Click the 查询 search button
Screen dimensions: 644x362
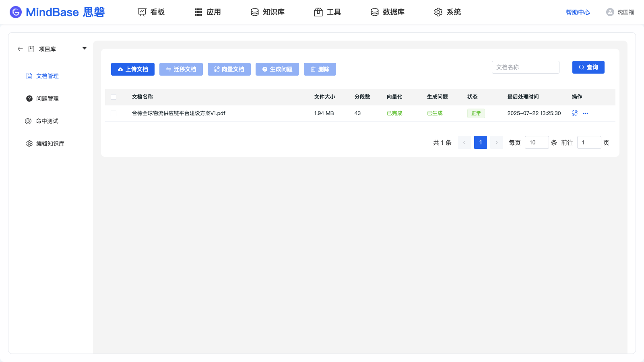588,67
